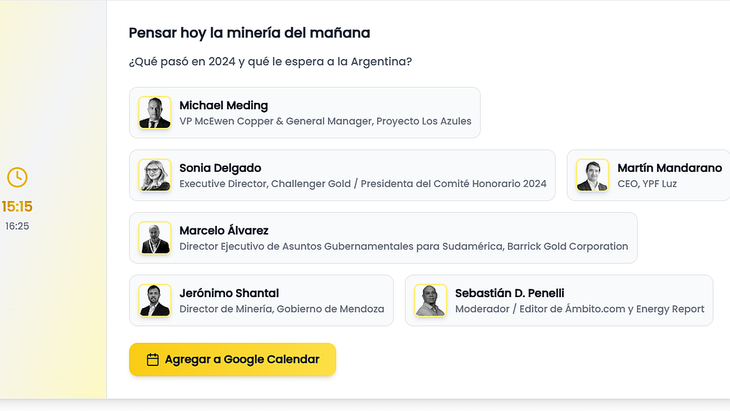This screenshot has height=411, width=730.
Task: Click the calendar icon in the Google Calendar button
Action: tap(153, 359)
